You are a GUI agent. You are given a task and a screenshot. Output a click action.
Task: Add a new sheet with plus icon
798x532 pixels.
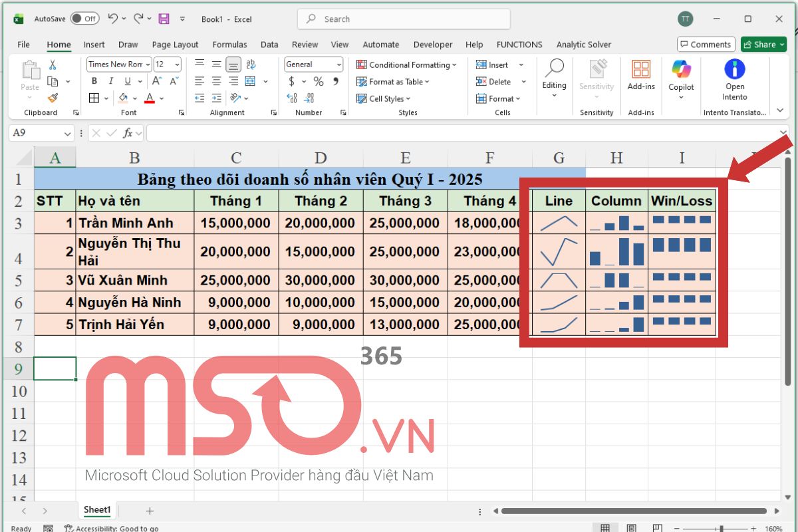tap(150, 511)
